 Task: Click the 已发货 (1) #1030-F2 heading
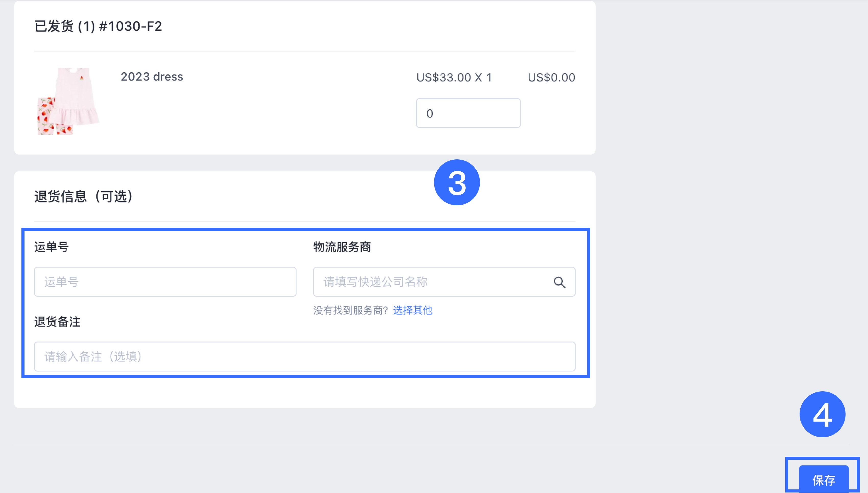(98, 26)
